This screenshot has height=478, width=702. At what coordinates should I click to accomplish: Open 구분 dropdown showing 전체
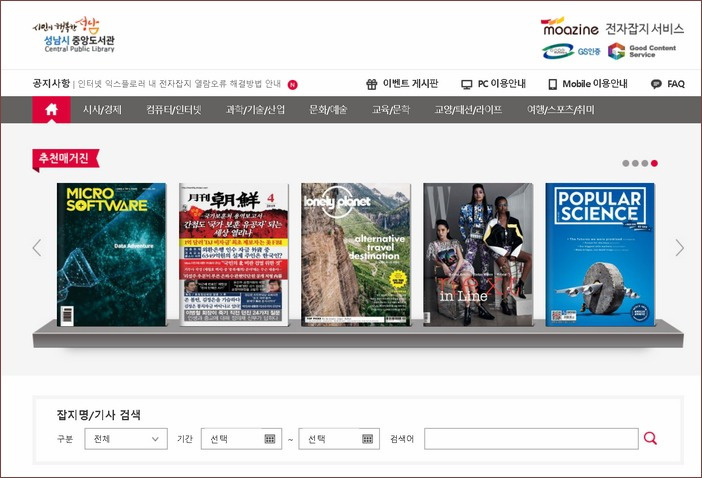click(x=126, y=439)
